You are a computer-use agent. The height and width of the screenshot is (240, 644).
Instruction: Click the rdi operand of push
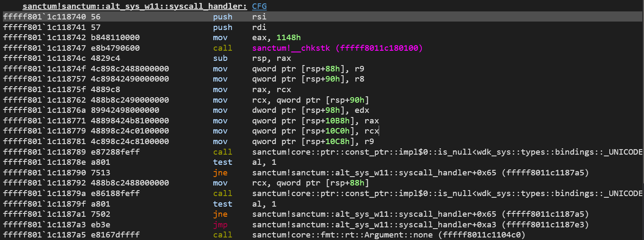point(259,27)
